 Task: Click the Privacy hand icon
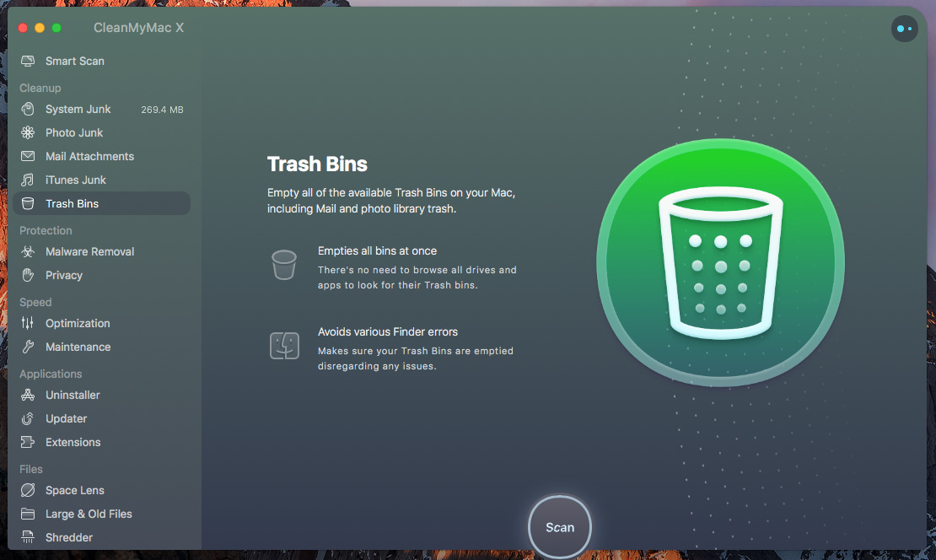[x=28, y=275]
